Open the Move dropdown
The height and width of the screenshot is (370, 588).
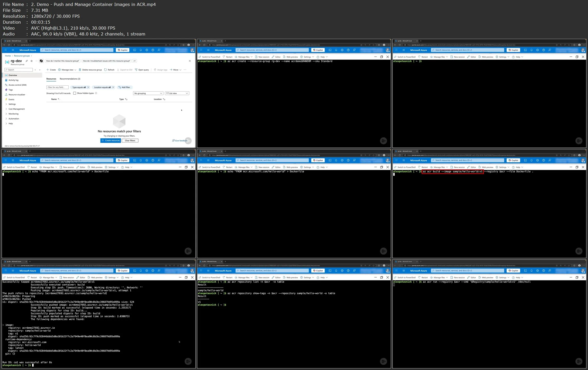pos(175,70)
